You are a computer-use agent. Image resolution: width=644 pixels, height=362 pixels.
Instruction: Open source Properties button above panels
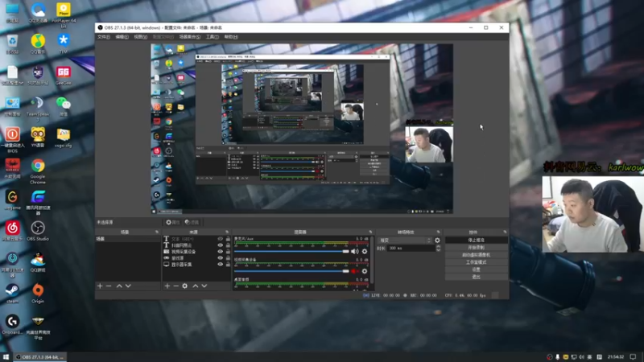coord(172,222)
